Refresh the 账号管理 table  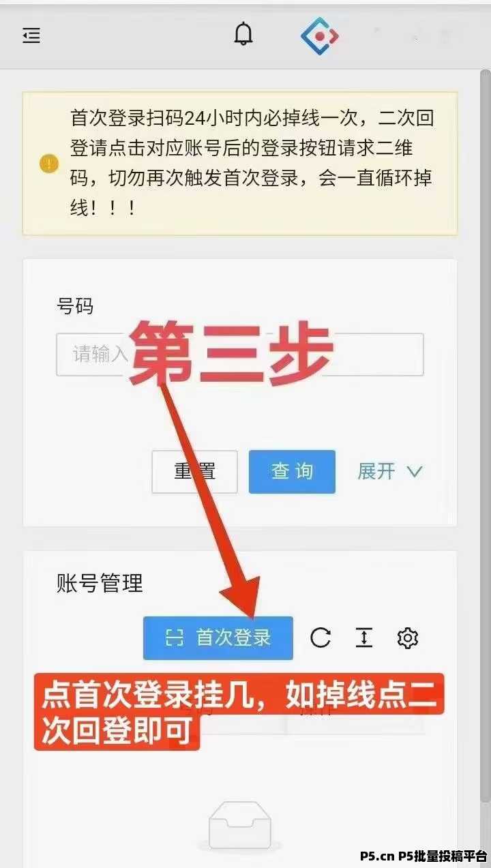click(x=321, y=638)
